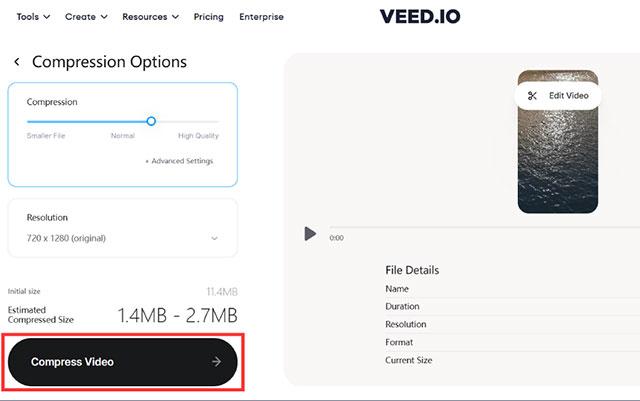Click the compression slider handle

click(x=151, y=121)
